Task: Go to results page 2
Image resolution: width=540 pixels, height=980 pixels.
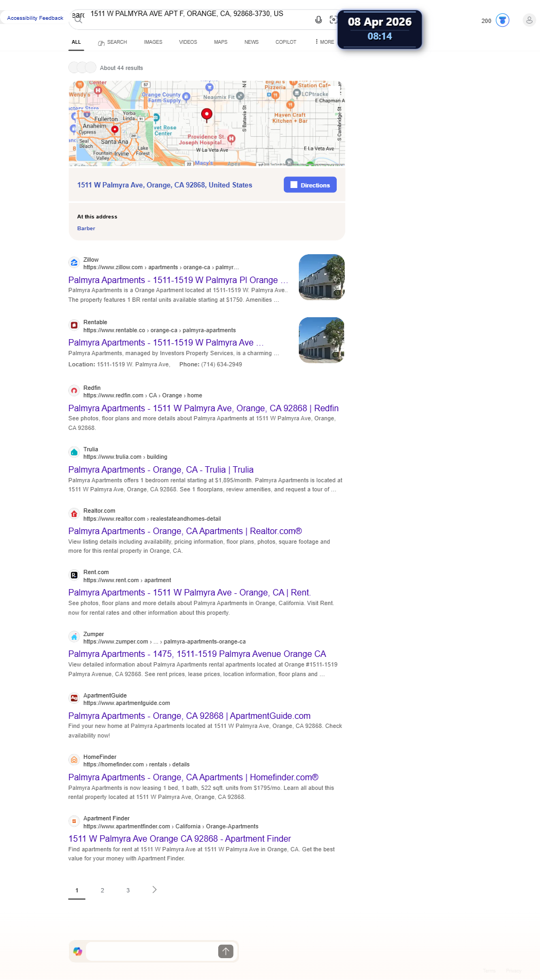Action: 102,890
